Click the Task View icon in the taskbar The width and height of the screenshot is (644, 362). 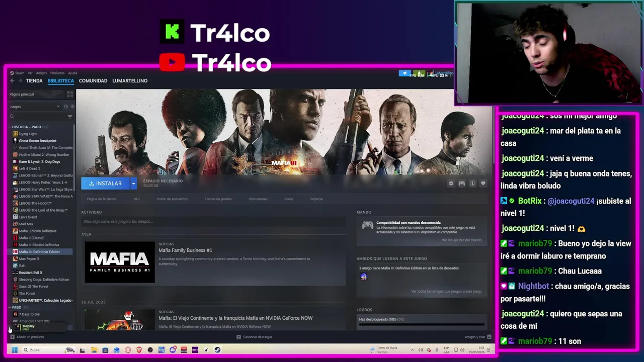click(x=82, y=350)
